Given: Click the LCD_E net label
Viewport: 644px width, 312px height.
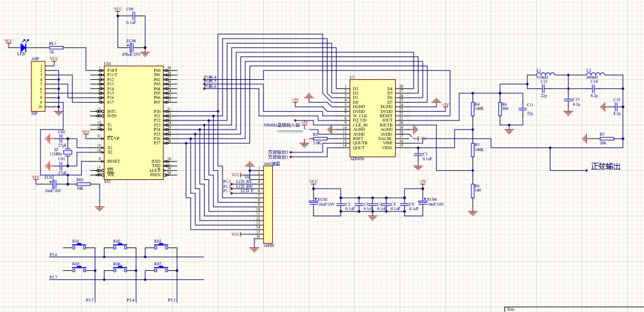Looking at the screenshot, I should tap(246, 191).
